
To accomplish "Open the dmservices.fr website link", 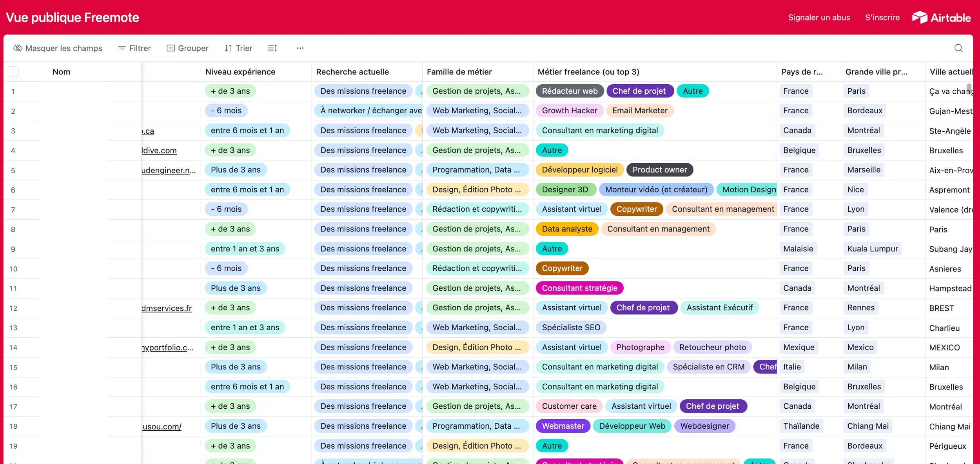I will click(167, 308).
